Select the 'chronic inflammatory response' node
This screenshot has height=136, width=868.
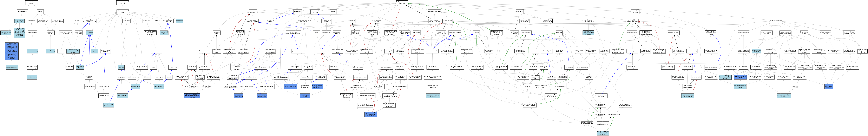[181, 77]
